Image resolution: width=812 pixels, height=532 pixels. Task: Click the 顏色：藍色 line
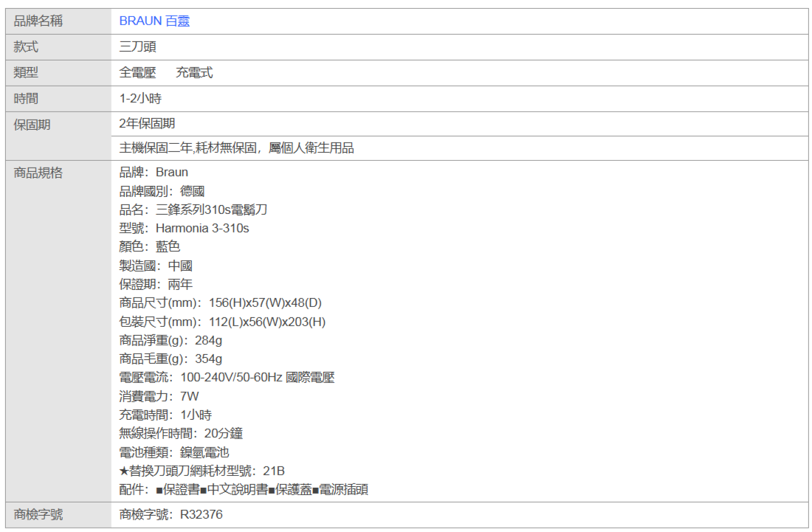(x=150, y=246)
